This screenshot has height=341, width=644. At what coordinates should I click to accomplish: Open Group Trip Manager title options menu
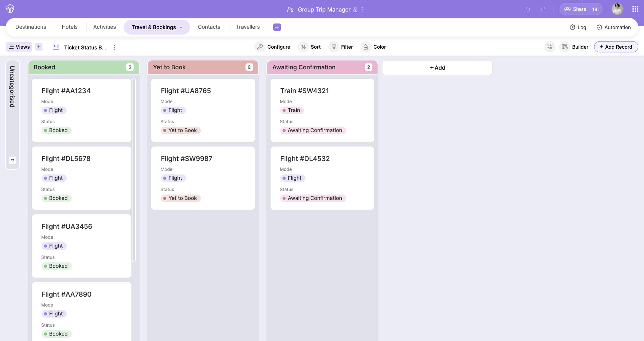[x=362, y=9]
